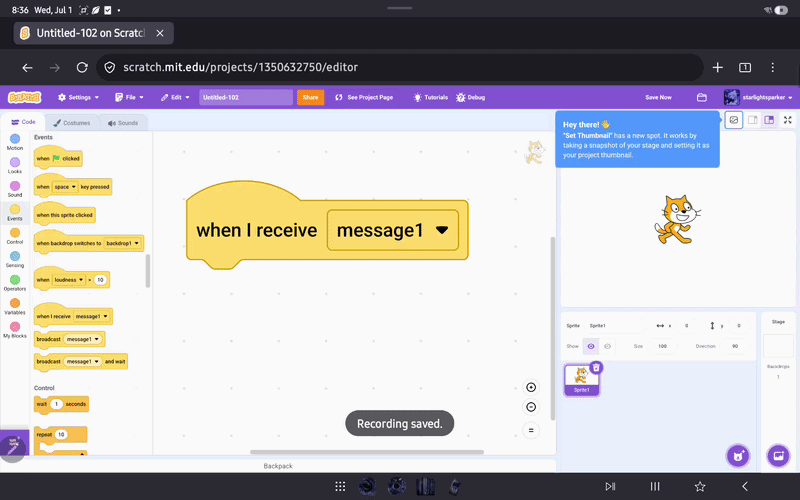Click See Project Page

point(364,97)
